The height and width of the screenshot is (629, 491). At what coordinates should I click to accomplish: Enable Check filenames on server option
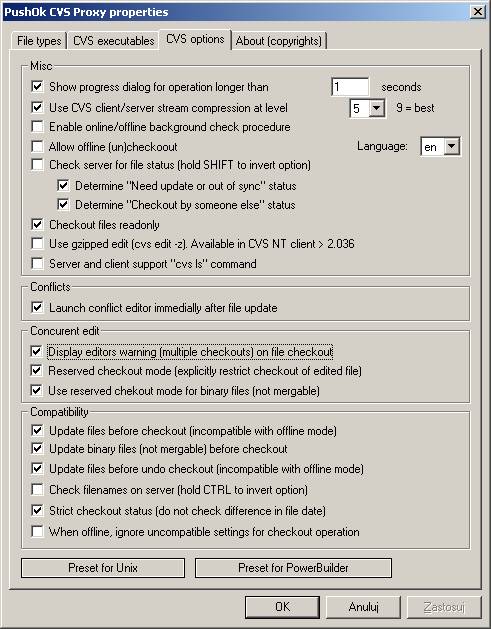pos(37,490)
